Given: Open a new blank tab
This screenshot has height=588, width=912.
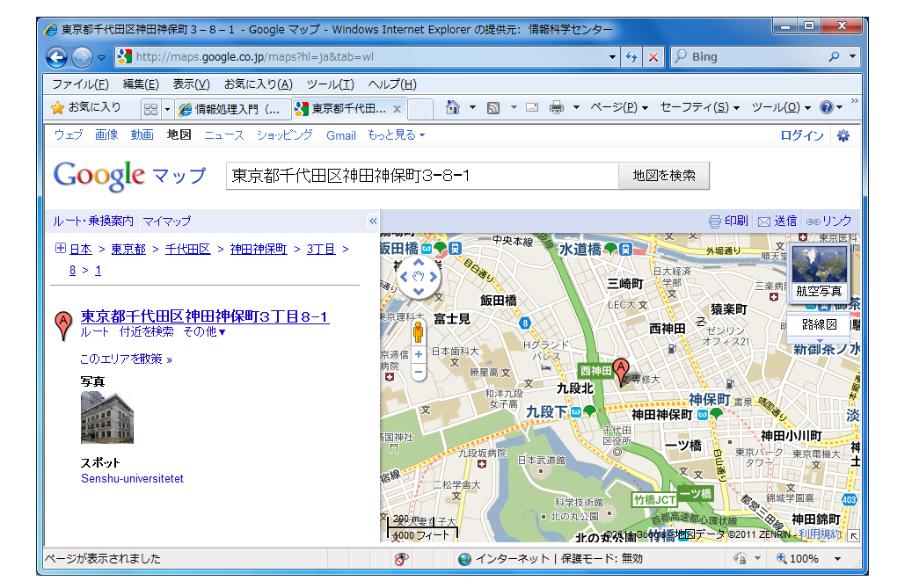Looking at the screenshot, I should [420, 109].
